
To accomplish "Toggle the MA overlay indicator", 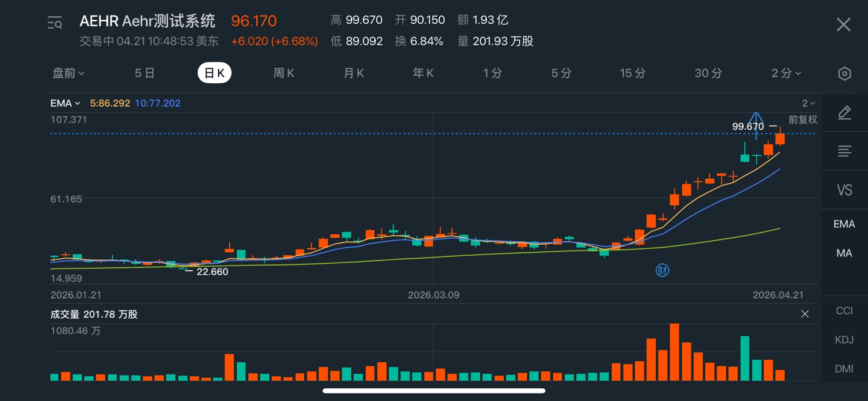I will [x=844, y=253].
